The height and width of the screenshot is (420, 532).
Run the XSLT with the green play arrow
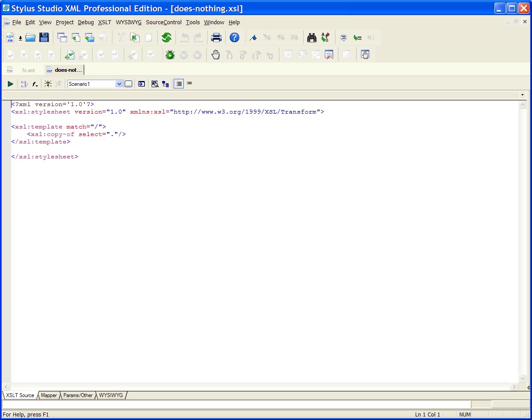(10, 84)
